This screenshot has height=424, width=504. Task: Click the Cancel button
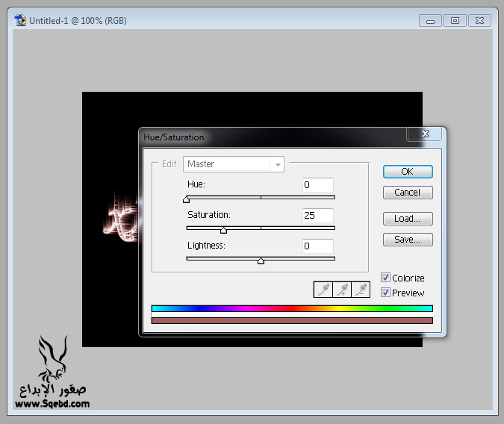pos(407,193)
